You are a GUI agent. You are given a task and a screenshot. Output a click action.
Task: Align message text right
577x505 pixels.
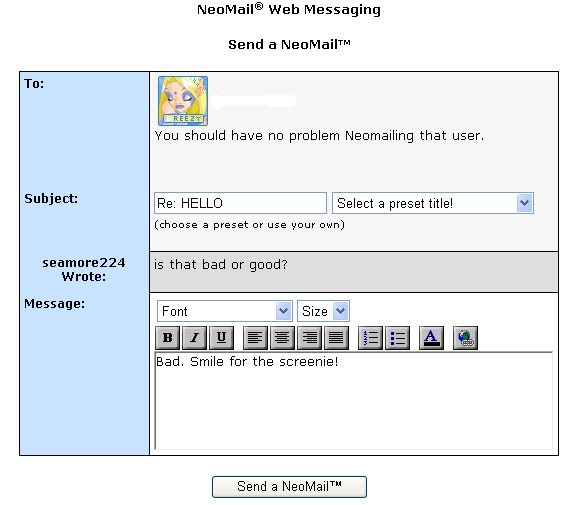(x=309, y=338)
